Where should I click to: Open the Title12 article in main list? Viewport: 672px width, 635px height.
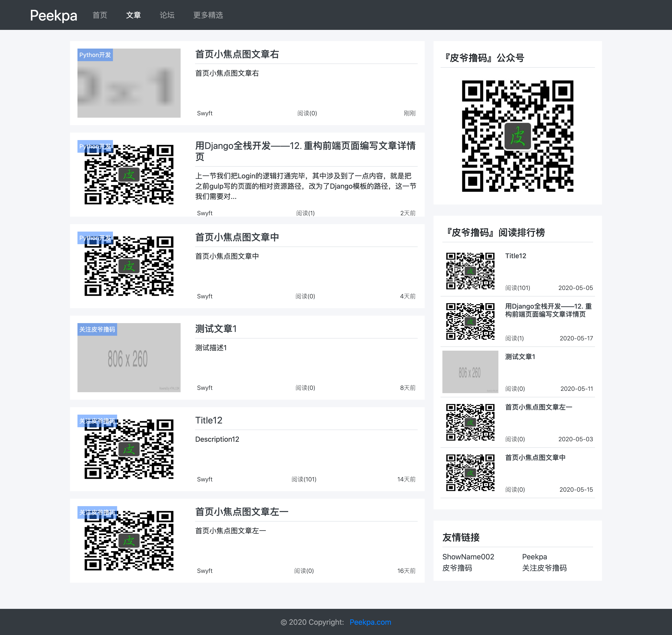pos(209,420)
